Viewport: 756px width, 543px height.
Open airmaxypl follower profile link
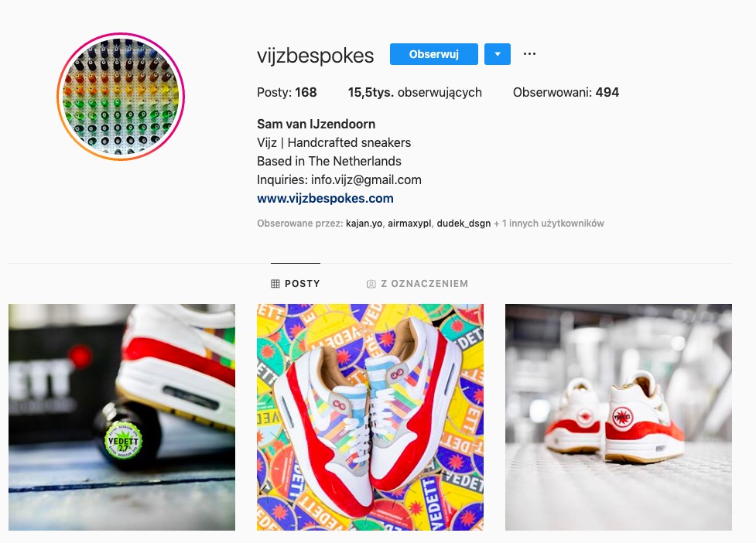[409, 224]
